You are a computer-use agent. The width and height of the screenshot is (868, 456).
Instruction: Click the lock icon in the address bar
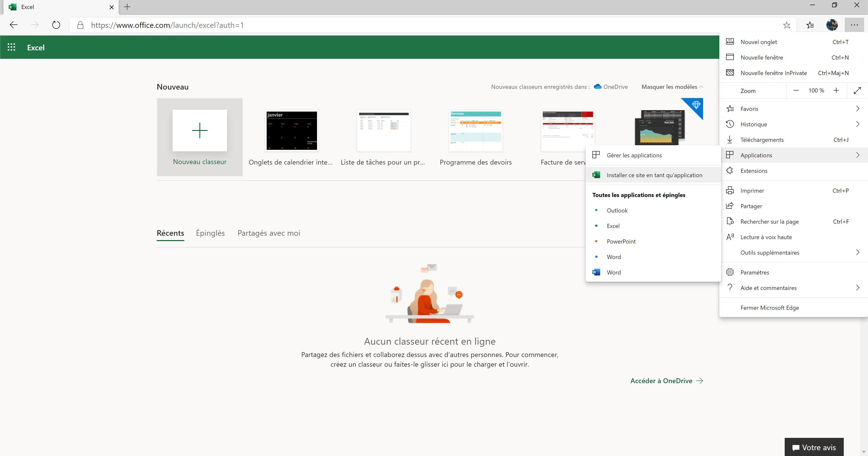coord(80,25)
